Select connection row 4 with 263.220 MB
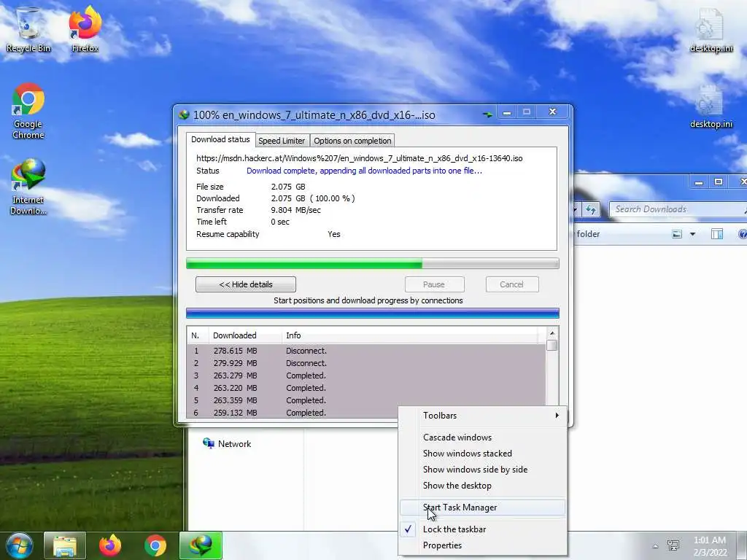Screen dimensions: 747x560 [366, 388]
